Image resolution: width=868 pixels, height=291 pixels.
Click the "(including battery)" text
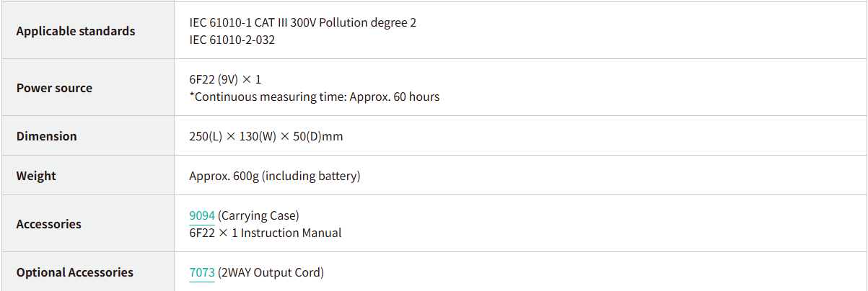point(311,176)
